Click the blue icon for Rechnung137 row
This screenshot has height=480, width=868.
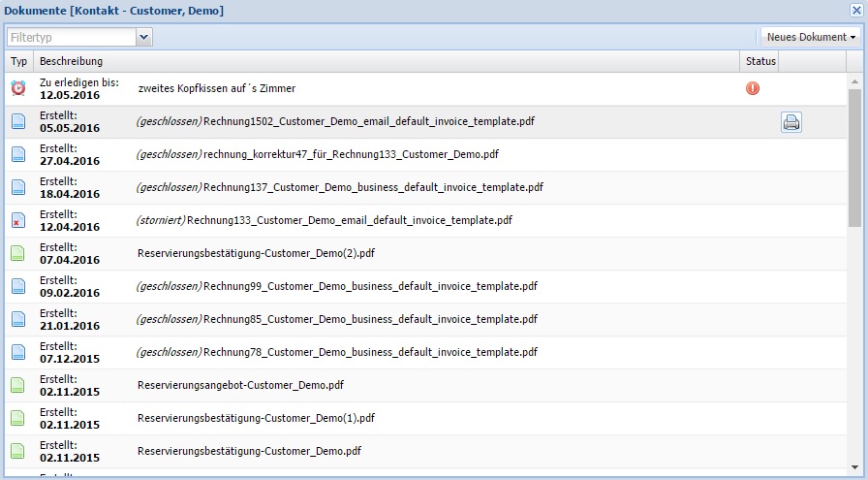18,187
